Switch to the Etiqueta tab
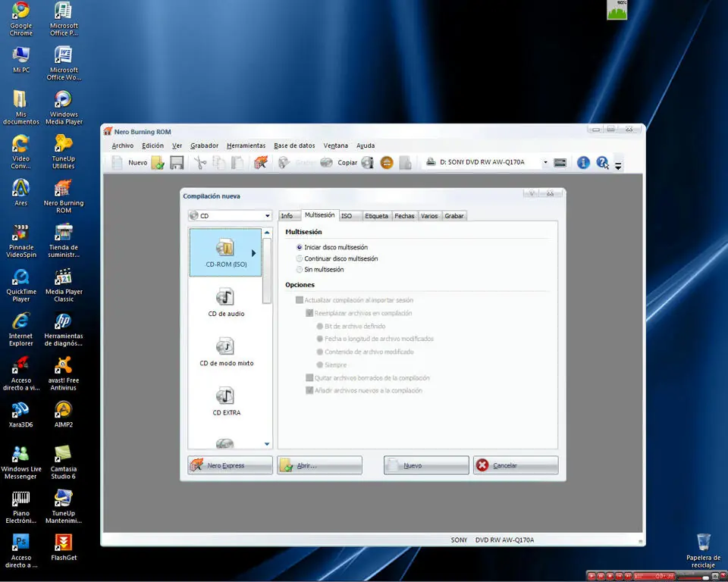728x582 pixels. 376,216
